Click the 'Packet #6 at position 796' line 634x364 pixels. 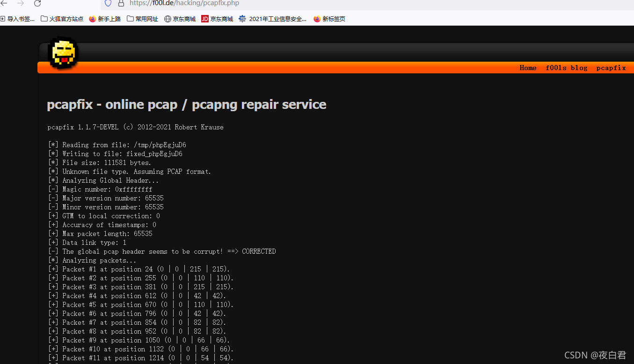[137, 314]
